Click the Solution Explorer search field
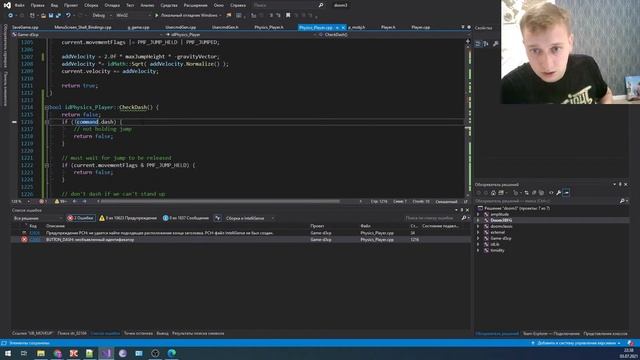This screenshot has height=360, width=640. [x=547, y=201]
